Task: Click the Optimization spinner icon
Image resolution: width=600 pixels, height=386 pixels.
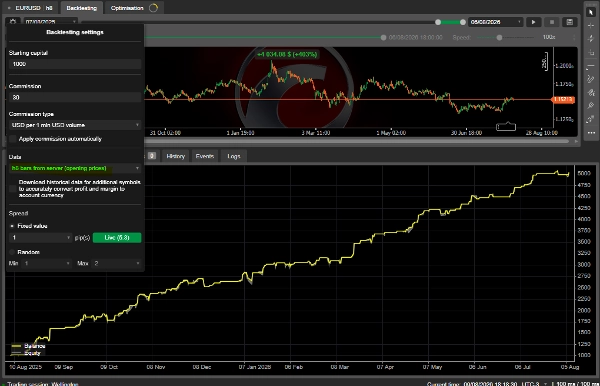Action: [153, 8]
